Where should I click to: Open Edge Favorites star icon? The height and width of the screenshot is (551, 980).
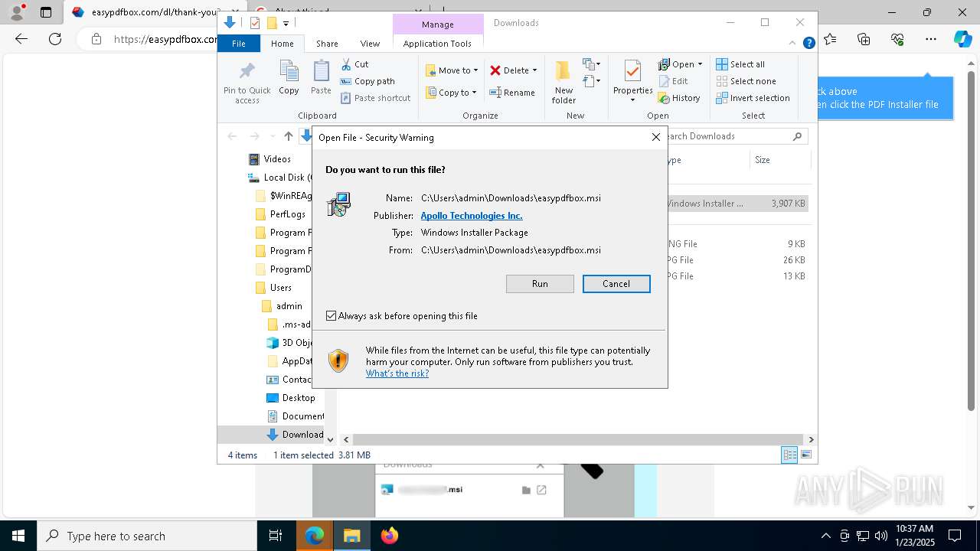coord(830,38)
